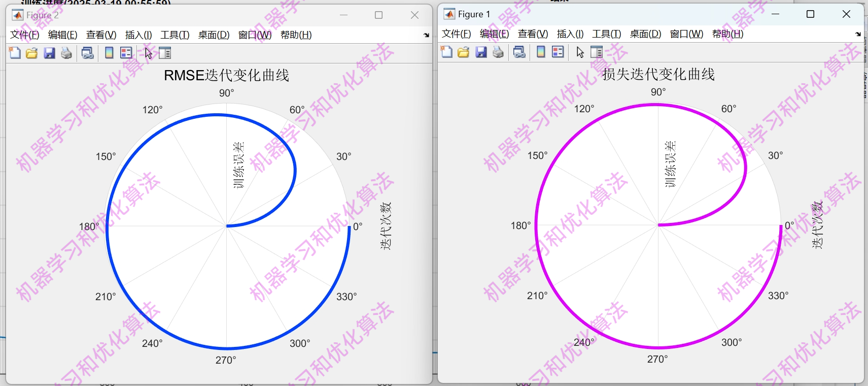Print figure icon in Figure 2 toolbar
The image size is (868, 386).
(x=66, y=53)
